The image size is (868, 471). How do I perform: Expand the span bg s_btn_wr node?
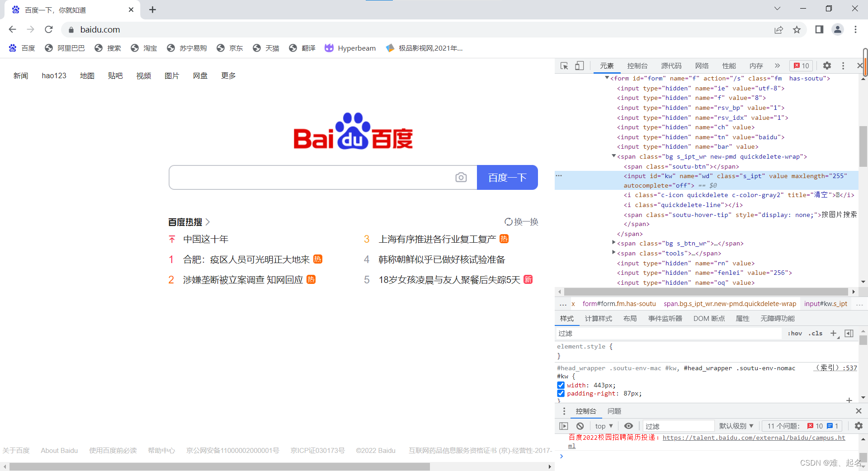pyautogui.click(x=613, y=243)
